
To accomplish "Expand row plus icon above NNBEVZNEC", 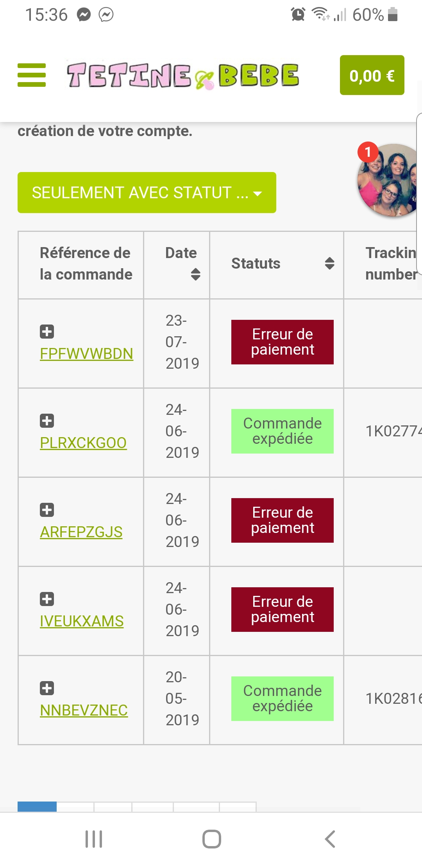I will click(47, 688).
